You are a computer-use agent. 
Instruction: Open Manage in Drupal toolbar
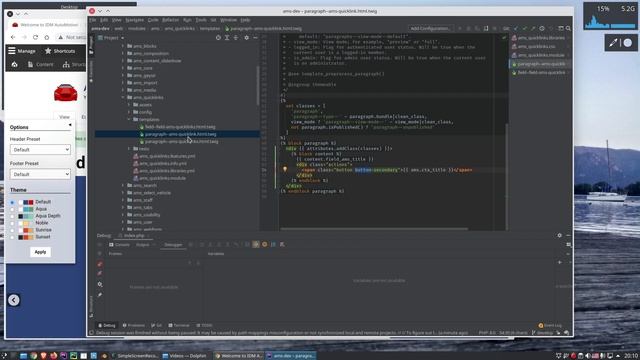click(22, 51)
